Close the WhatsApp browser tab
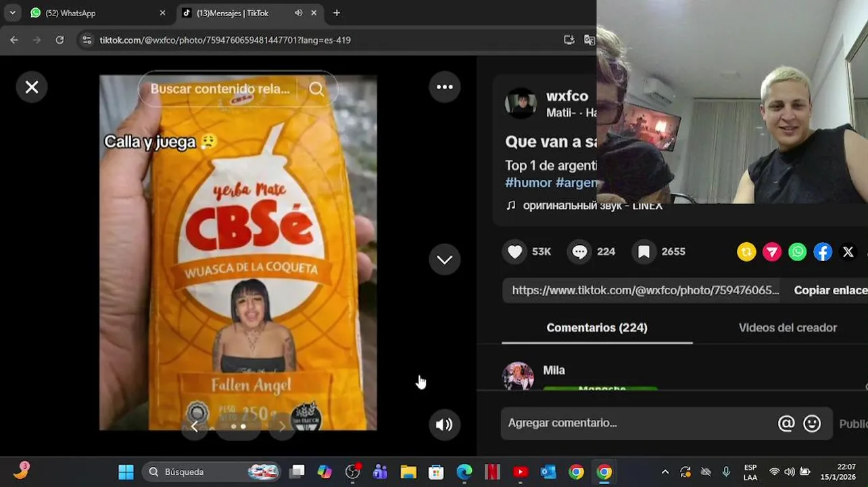 (x=162, y=13)
